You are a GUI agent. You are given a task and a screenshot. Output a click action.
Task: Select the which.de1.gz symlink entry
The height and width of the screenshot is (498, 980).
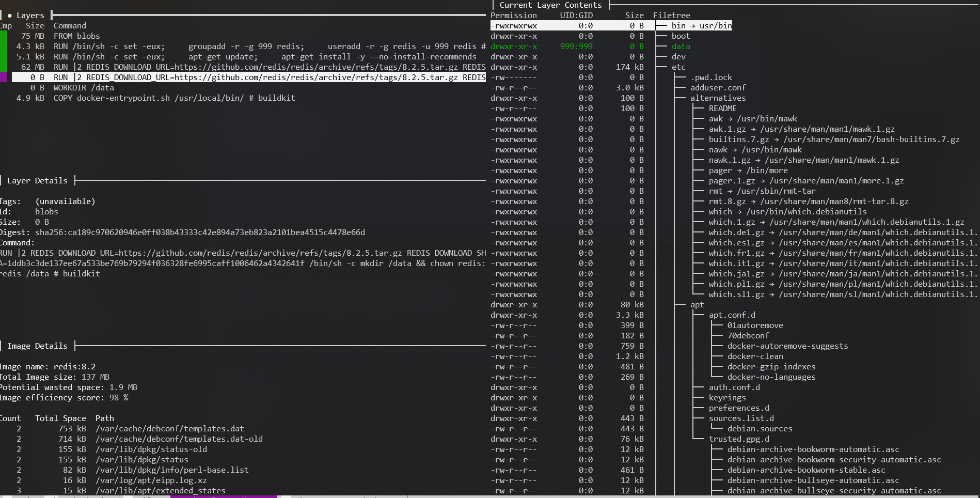(843, 232)
